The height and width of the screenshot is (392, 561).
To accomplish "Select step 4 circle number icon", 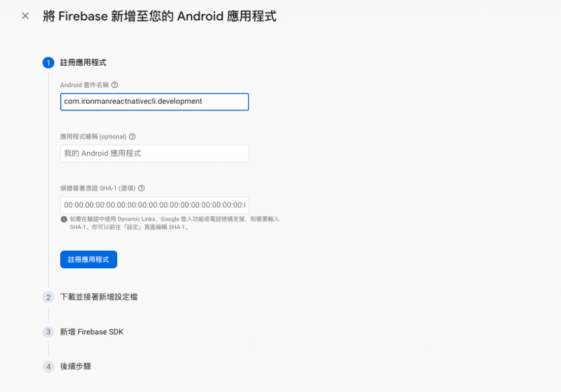I will pyautogui.click(x=48, y=367).
